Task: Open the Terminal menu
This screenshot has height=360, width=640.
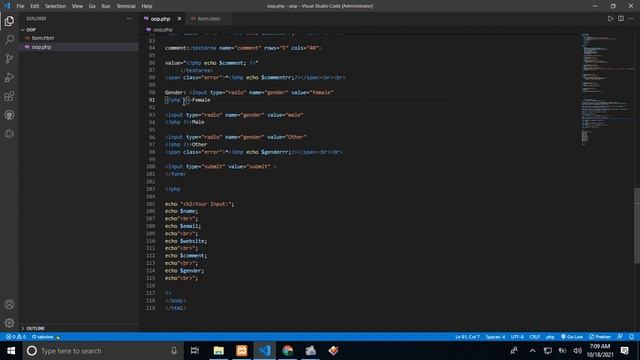Action: click(x=126, y=6)
